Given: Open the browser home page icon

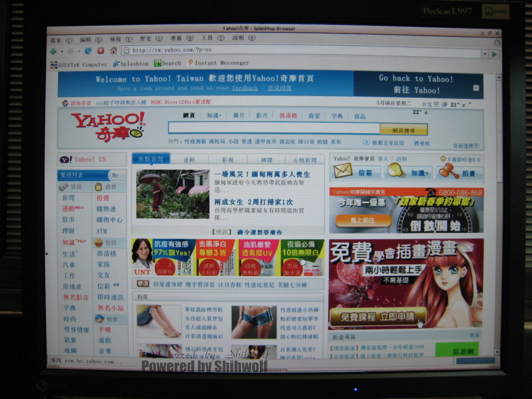Looking at the screenshot, I should coord(114,50).
